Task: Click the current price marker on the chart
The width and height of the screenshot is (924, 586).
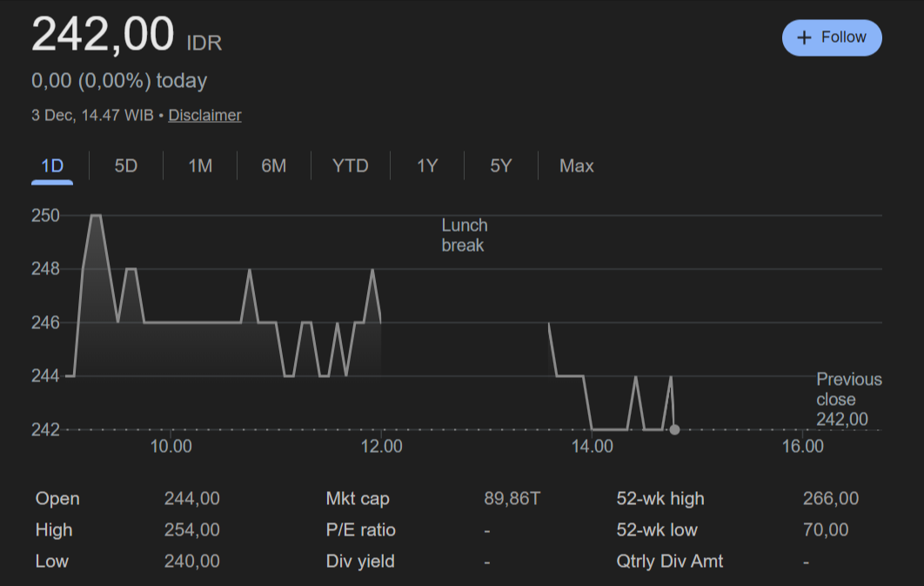Action: [x=674, y=428]
